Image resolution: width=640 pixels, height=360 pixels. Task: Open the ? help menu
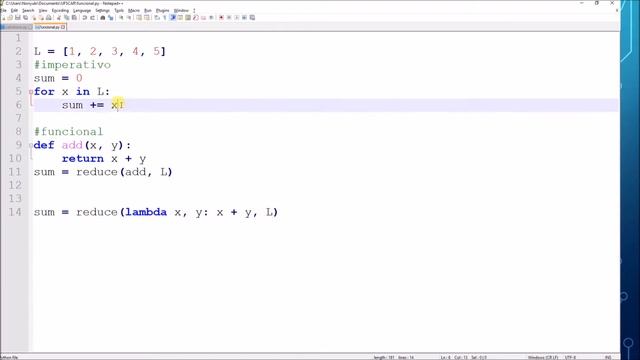tap(194, 10)
